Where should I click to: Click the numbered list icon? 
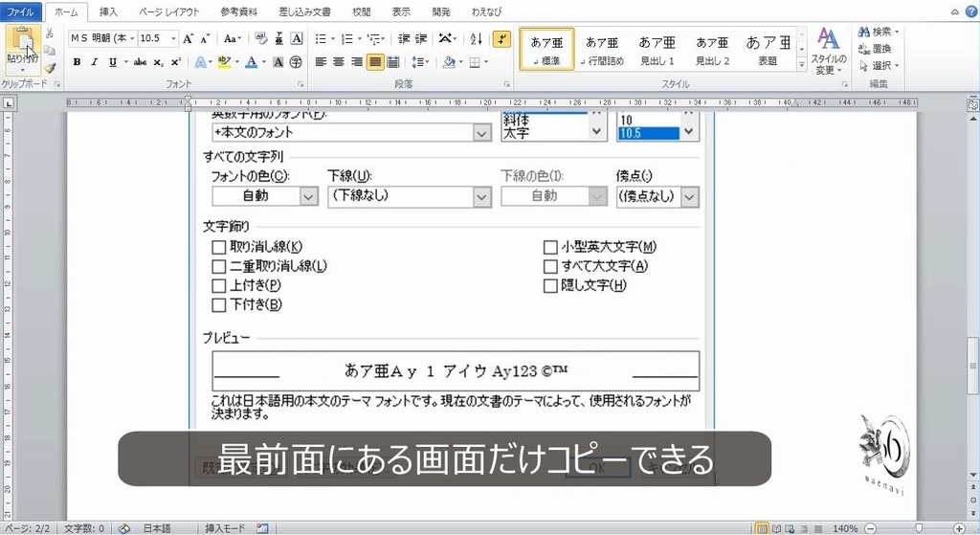(347, 38)
